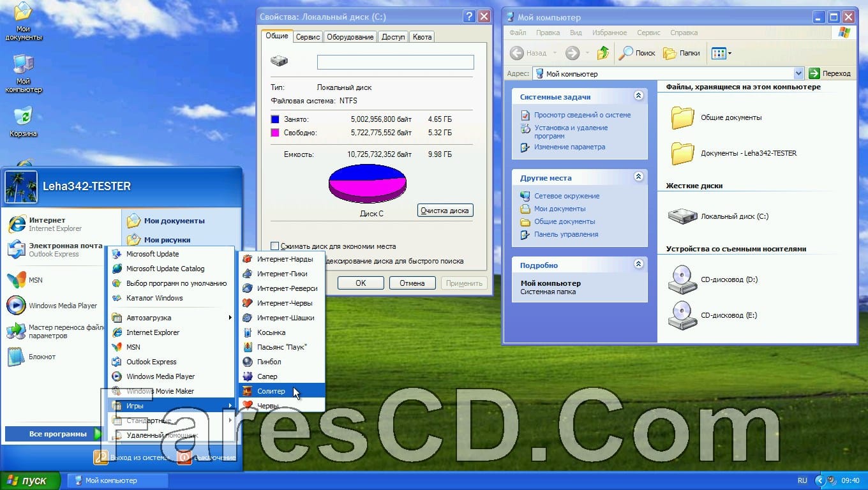Open Локальный диск (C:) in My Computer
Viewport: 868px width, 490px height.
point(718,216)
